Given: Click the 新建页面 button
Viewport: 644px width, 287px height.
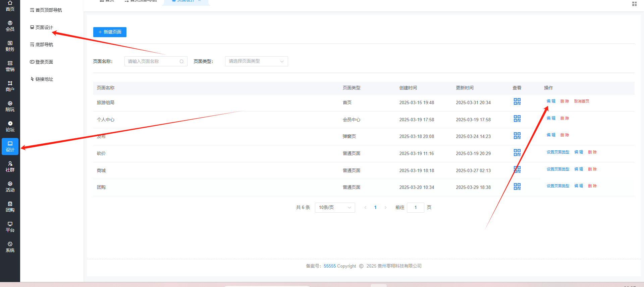Looking at the screenshot, I should [x=110, y=32].
